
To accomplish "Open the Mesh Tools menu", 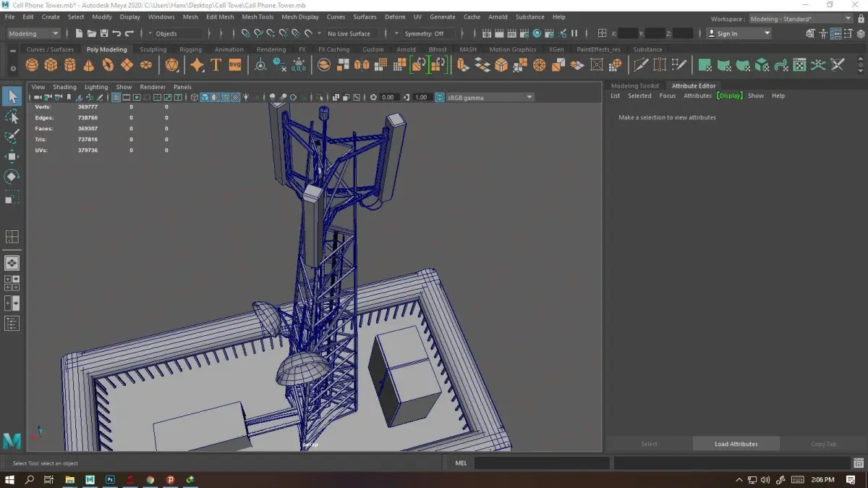I will 258,17.
